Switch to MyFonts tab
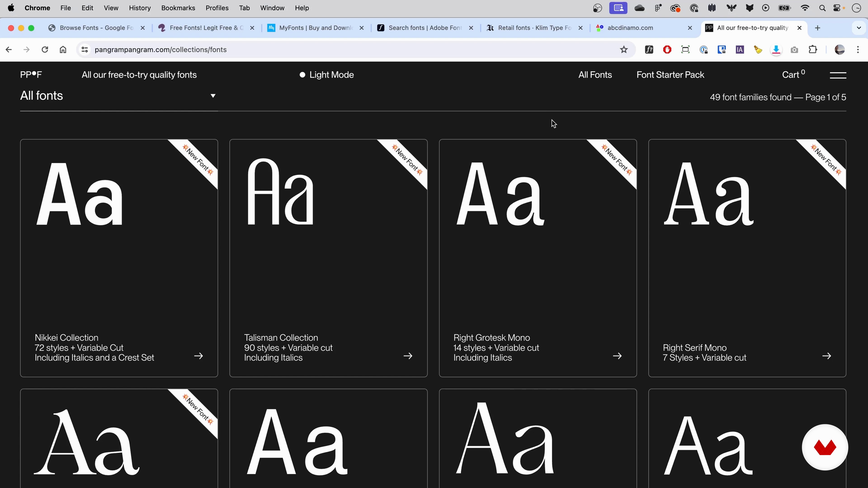868x488 pixels. click(x=316, y=28)
